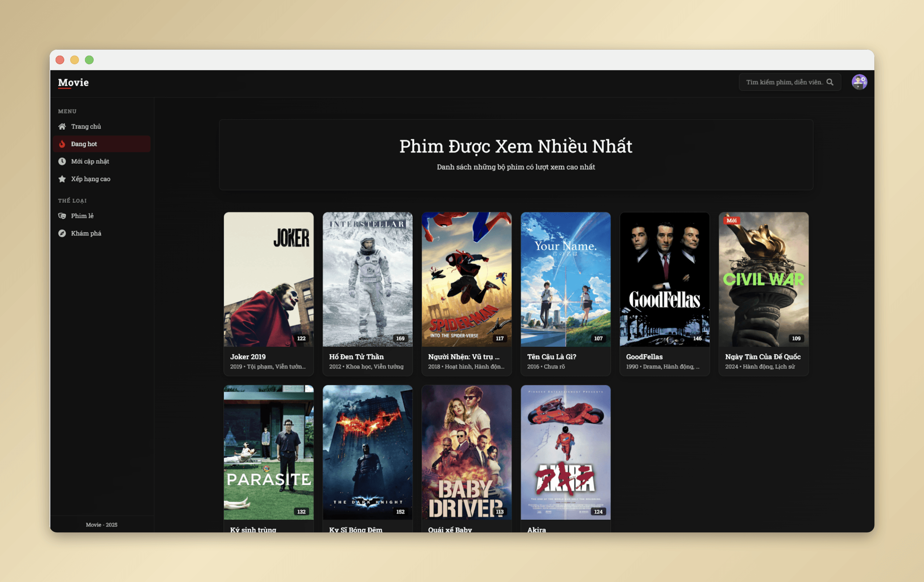
Task: Click the Người Nhện: Vũ trụ title
Action: (x=463, y=357)
